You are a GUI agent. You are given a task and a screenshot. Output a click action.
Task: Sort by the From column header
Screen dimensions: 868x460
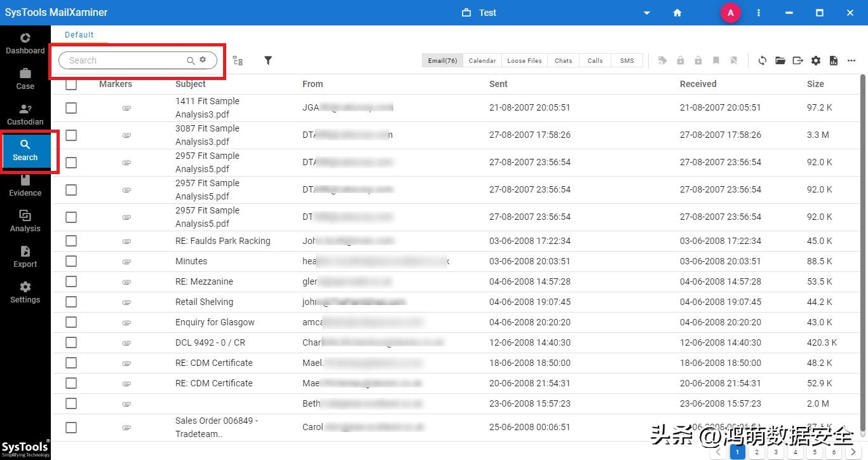(313, 84)
